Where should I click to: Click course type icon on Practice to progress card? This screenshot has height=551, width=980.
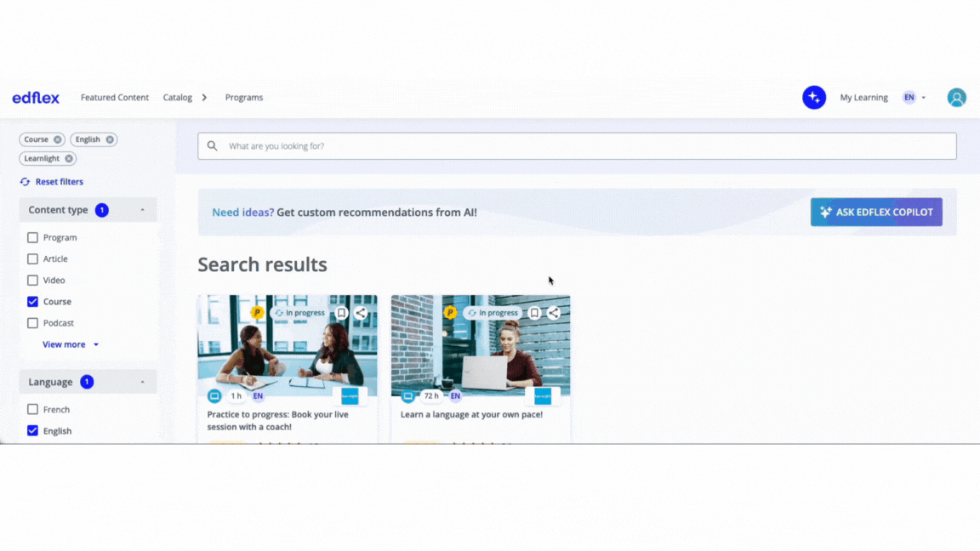click(214, 395)
